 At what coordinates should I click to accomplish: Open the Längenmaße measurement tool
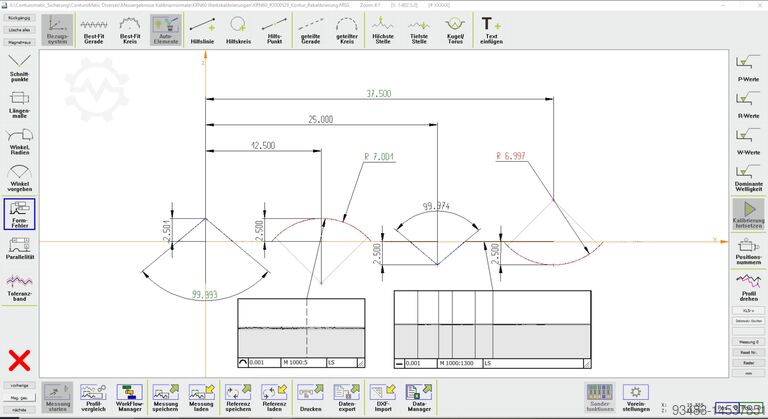19,105
